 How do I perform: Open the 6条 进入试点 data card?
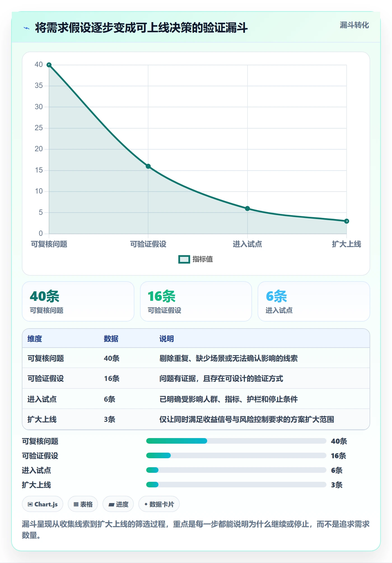point(314,301)
